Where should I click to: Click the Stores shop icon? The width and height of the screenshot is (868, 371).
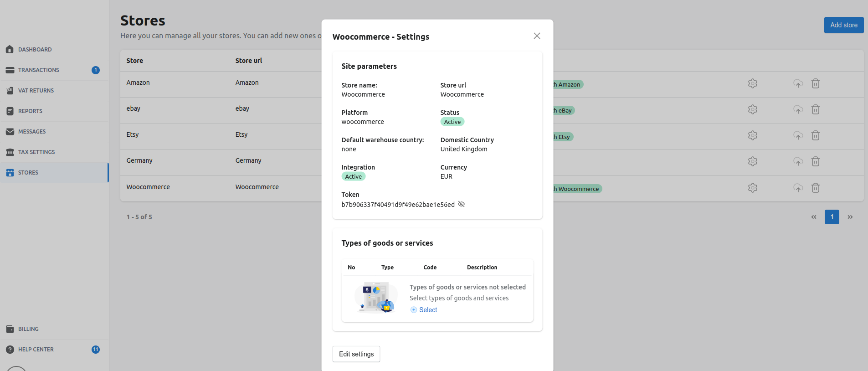click(x=10, y=172)
